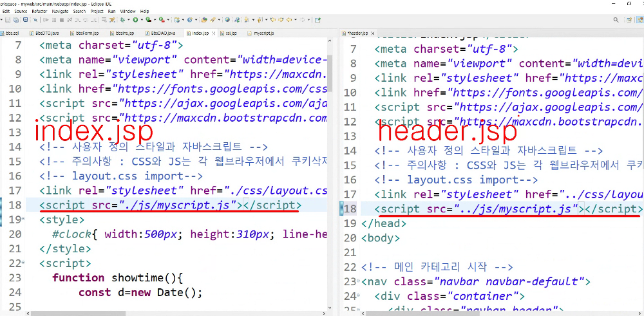The image size is (644, 316).
Task: Click the Run External Tools icon
Action: pos(162,19)
